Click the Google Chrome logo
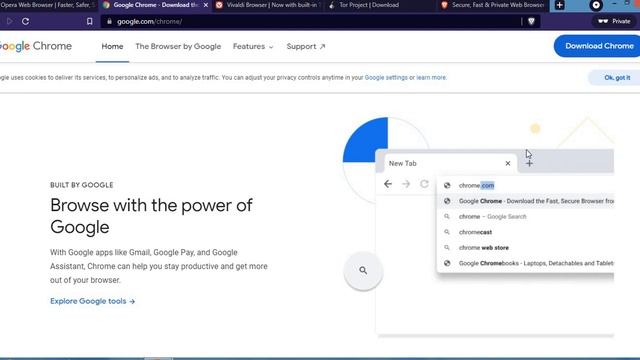The height and width of the screenshot is (360, 640). [x=36, y=46]
